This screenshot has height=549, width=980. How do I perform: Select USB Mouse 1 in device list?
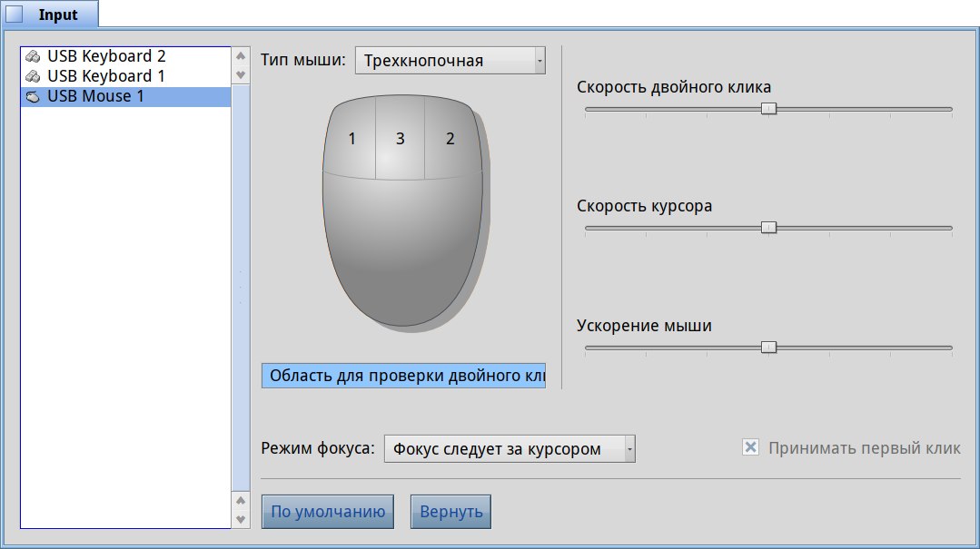coord(125,96)
